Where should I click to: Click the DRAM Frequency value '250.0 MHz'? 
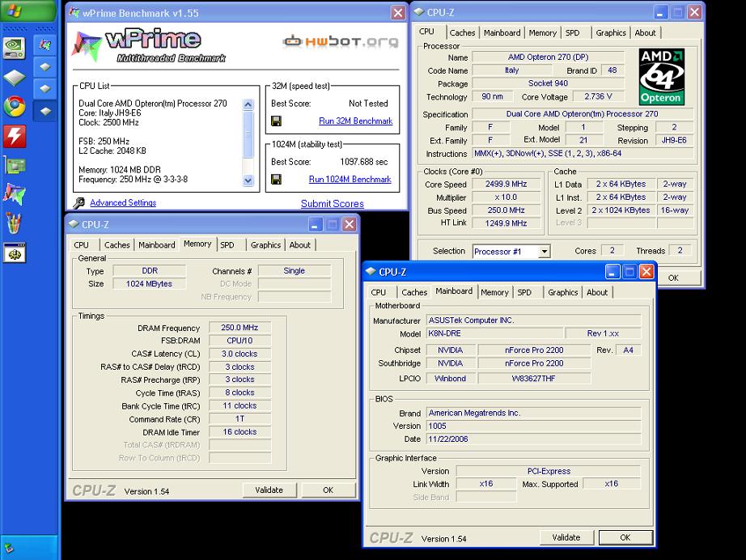pyautogui.click(x=239, y=328)
